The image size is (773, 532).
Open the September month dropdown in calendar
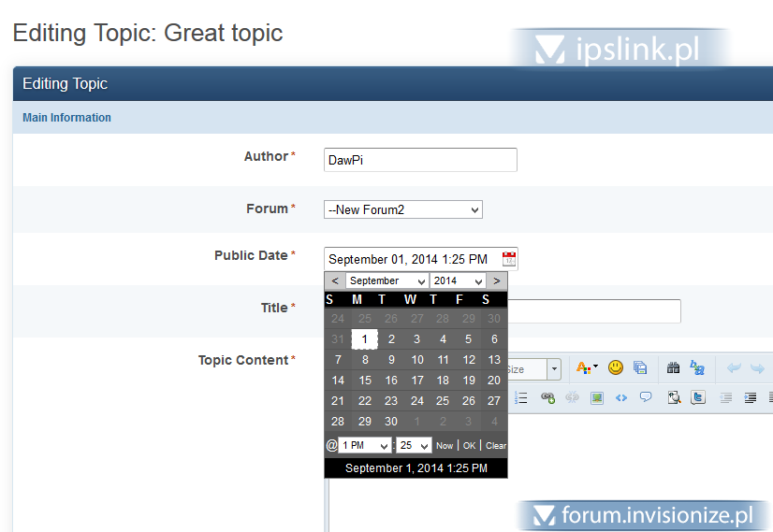point(386,280)
